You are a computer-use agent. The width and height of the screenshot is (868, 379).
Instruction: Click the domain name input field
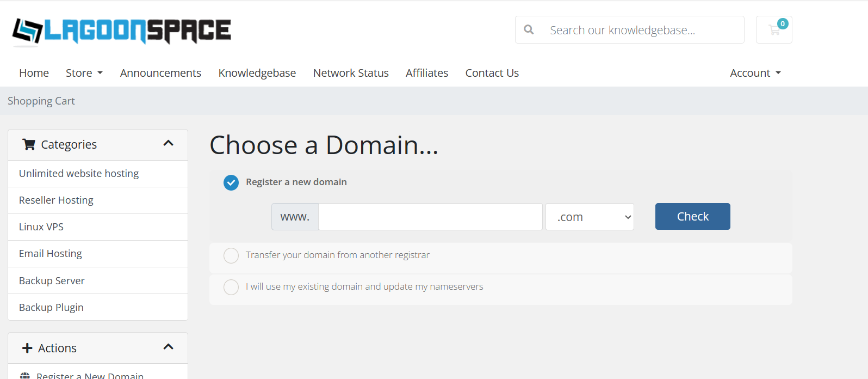tap(430, 217)
